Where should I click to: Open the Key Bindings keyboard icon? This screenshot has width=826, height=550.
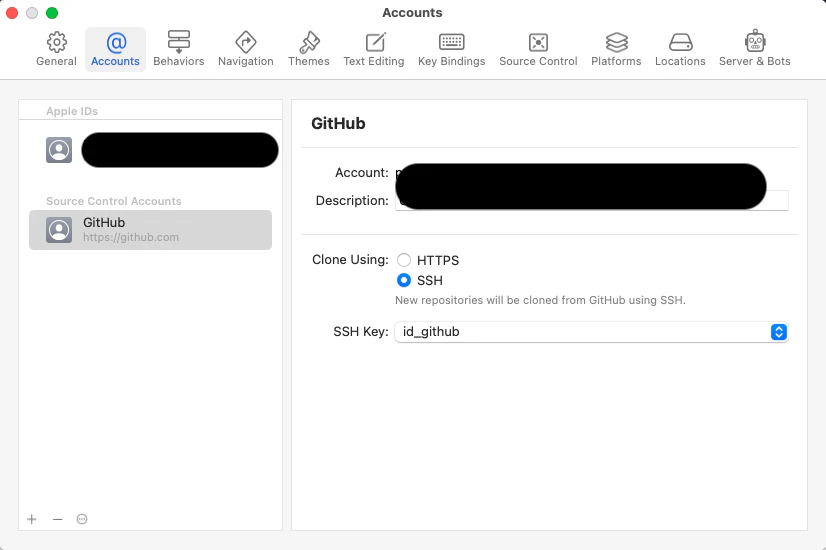tap(451, 42)
